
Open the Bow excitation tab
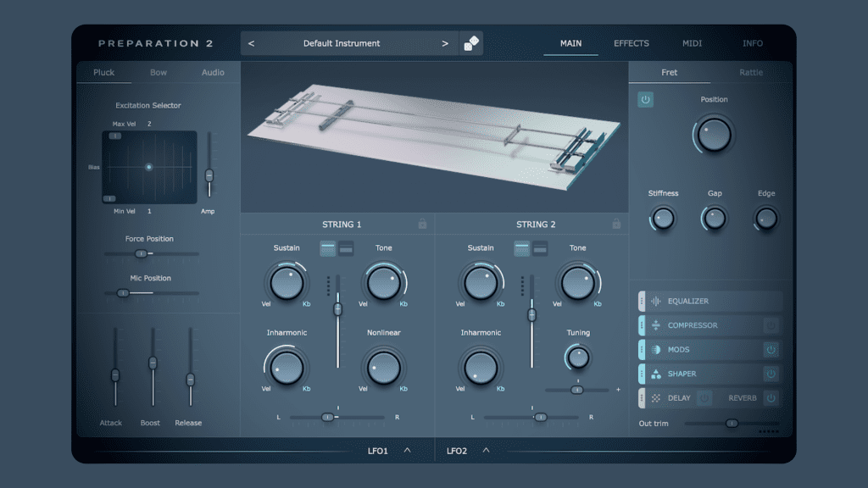(159, 73)
